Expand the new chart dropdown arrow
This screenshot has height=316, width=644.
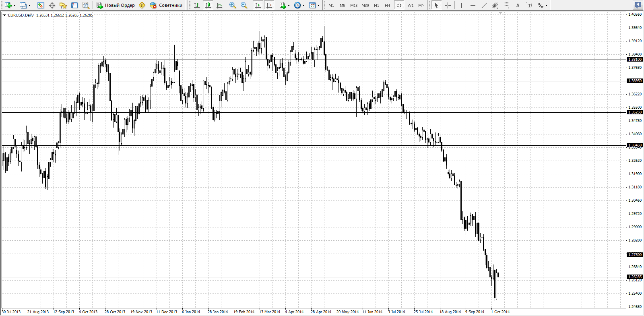[14, 6]
